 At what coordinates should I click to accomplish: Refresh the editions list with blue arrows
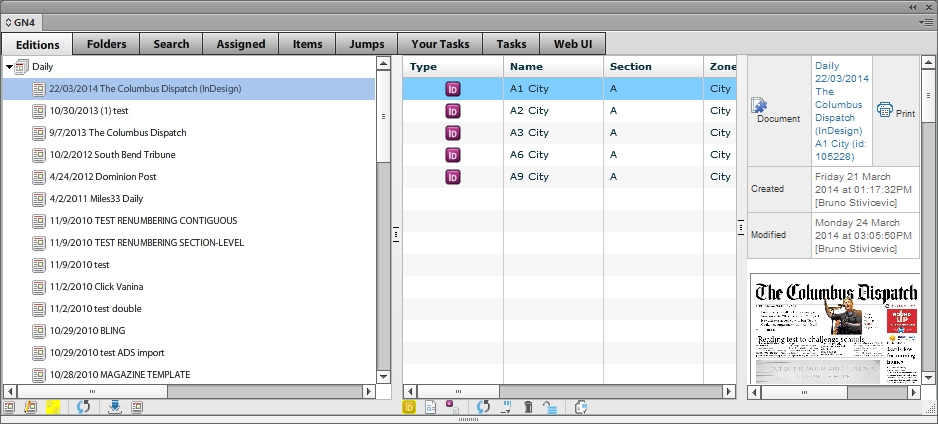click(83, 407)
